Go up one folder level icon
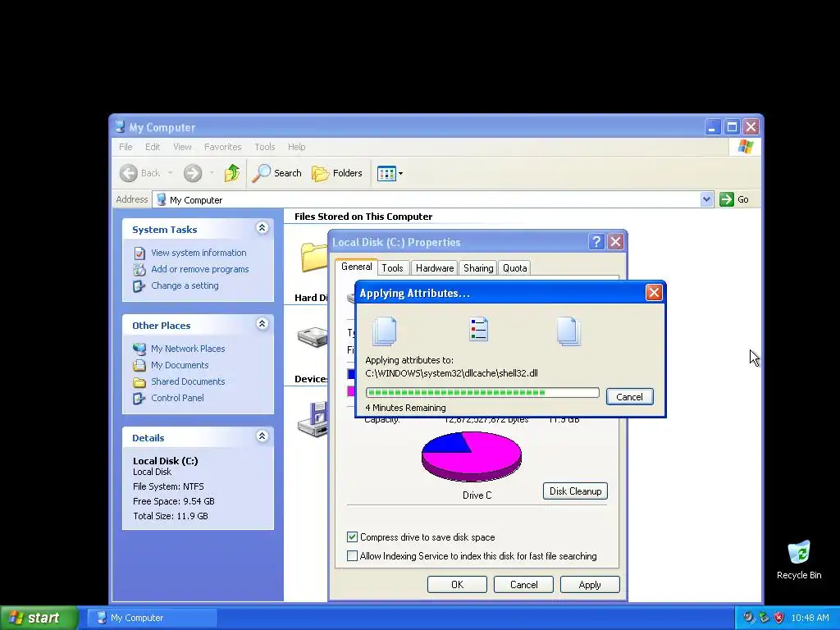The height and width of the screenshot is (630, 840). click(232, 173)
